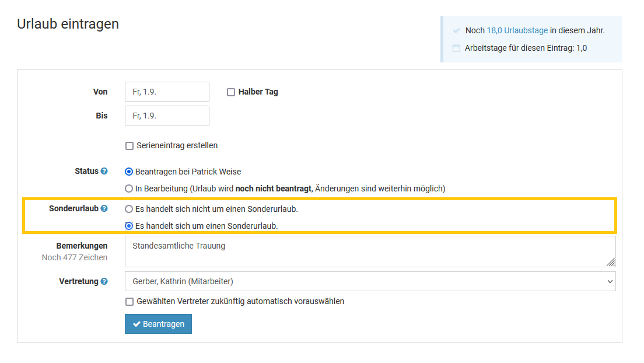Click the help icon next to Status
Image resolution: width=644 pixels, height=363 pixels.
point(104,172)
